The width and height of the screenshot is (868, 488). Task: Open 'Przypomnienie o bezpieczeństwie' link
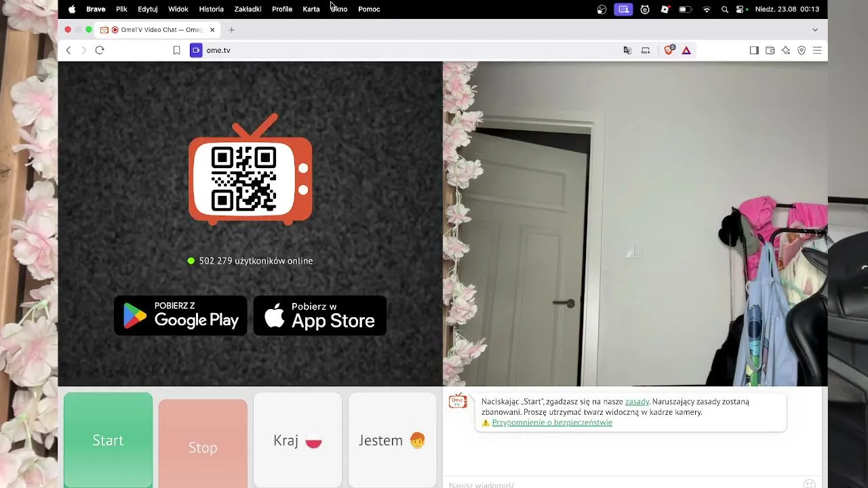(552, 422)
